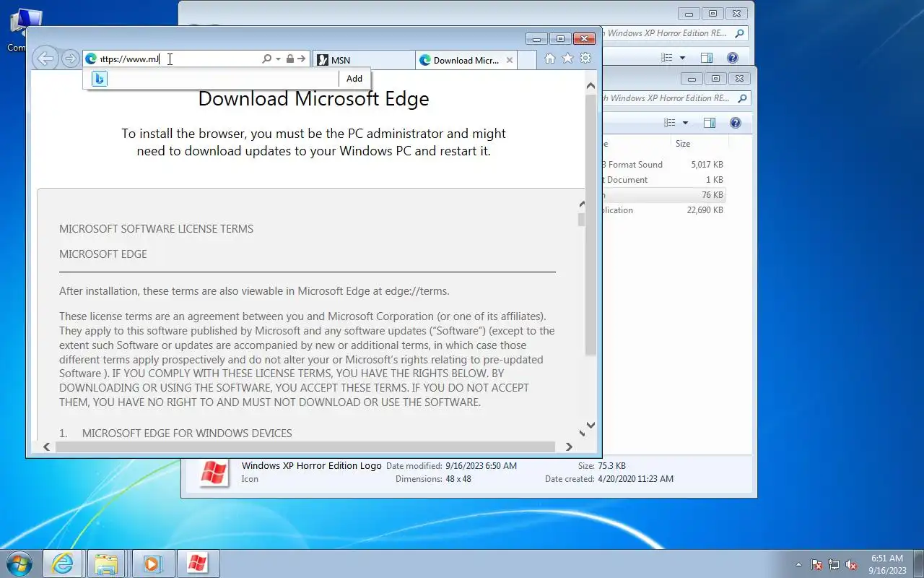Click the page scroll up arrow
Image resolution: width=924 pixels, height=578 pixels.
[590, 86]
